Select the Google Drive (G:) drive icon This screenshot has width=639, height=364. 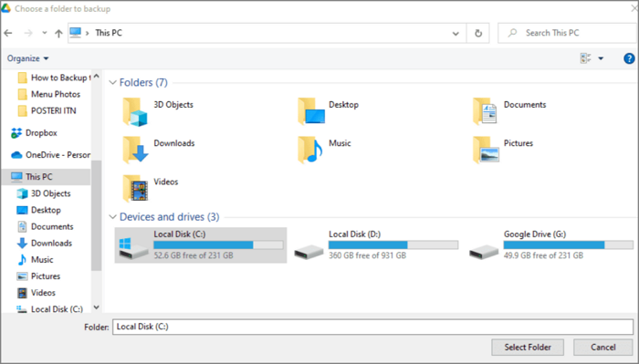coord(484,252)
